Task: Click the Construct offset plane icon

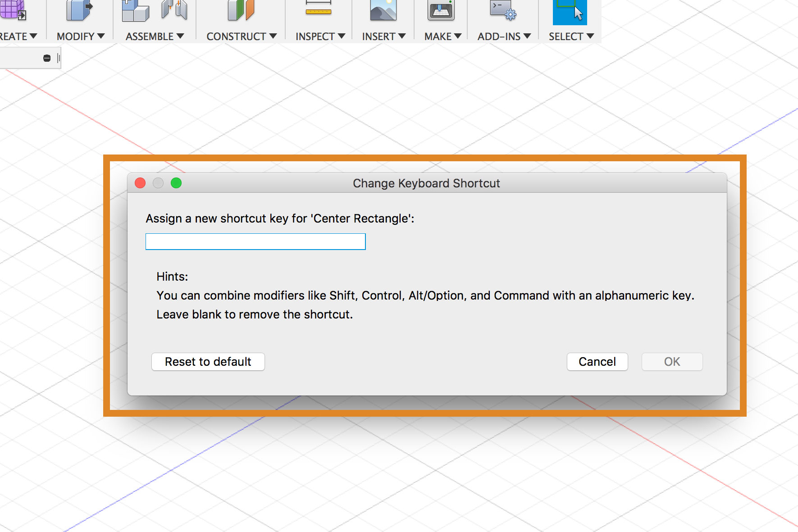Action: pos(241,10)
